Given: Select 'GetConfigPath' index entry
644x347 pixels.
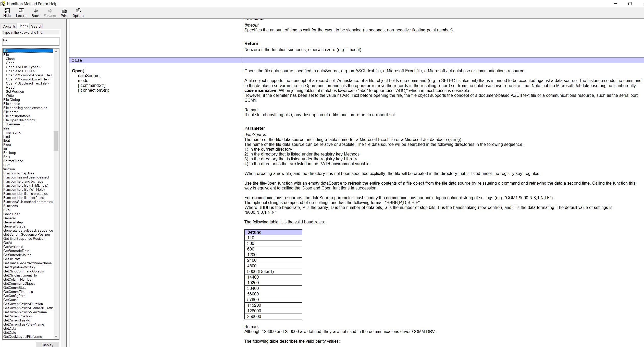Looking at the screenshot, I should (x=14, y=296).
